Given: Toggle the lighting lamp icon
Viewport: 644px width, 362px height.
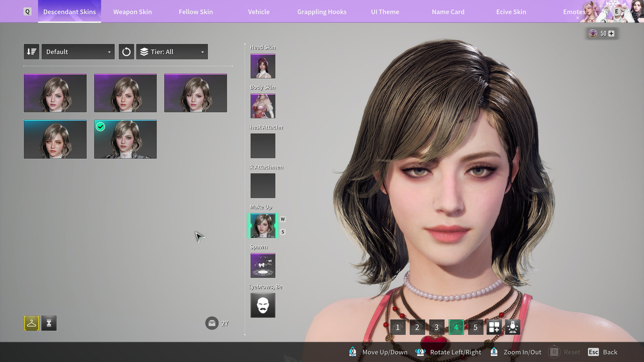Looking at the screenshot, I should click(513, 327).
